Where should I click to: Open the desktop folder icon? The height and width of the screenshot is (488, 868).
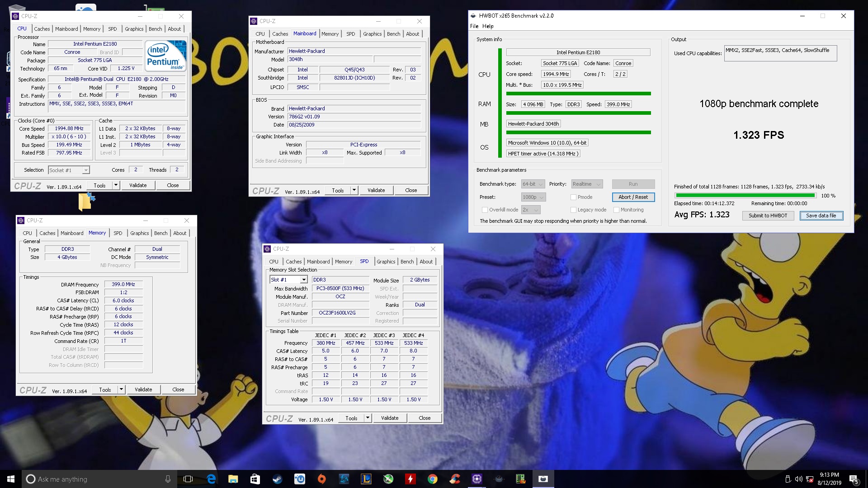point(86,202)
